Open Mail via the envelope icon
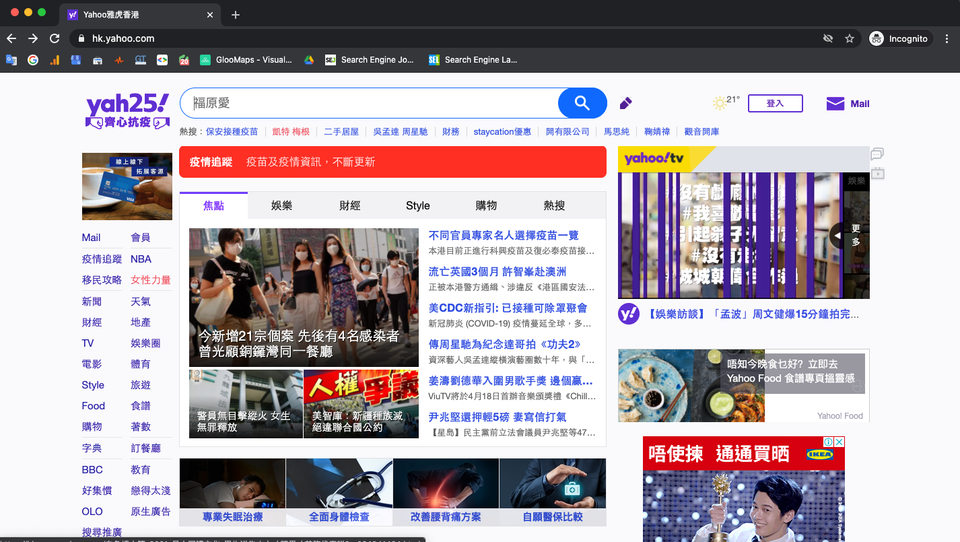 click(835, 104)
